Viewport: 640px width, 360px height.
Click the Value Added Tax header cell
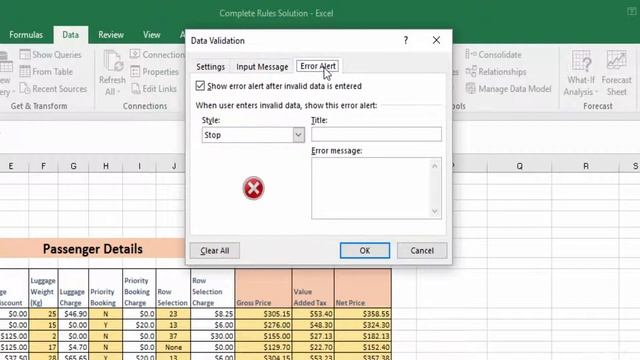click(313, 288)
